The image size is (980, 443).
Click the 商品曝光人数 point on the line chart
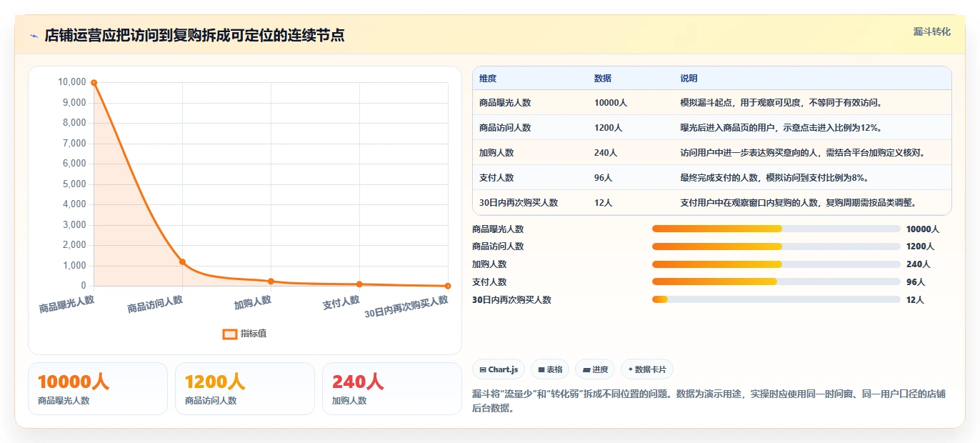pos(94,83)
